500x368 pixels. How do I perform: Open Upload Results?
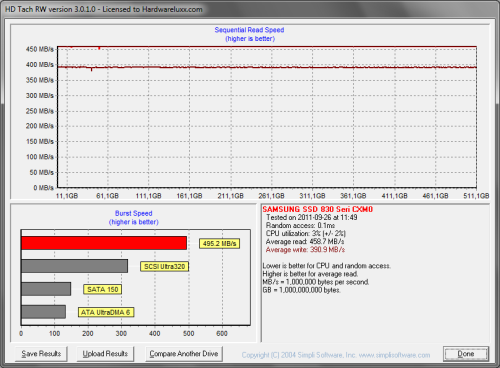pyautogui.click(x=105, y=354)
